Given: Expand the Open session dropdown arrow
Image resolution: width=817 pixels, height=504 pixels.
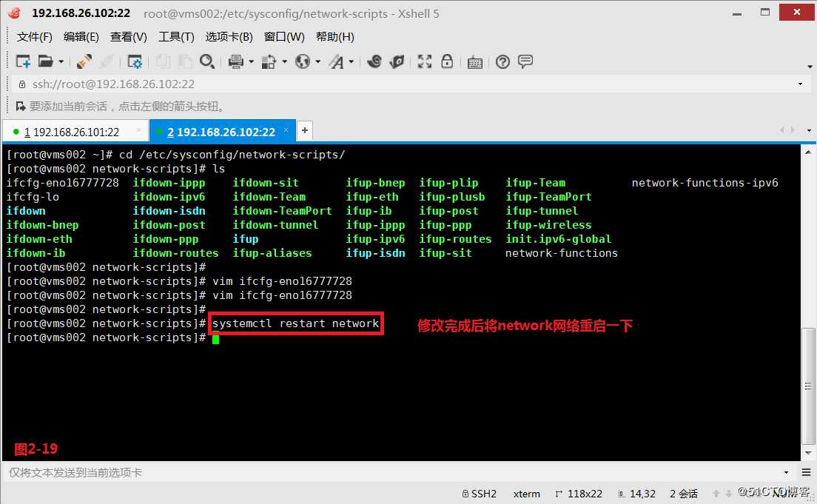Looking at the screenshot, I should 61,62.
